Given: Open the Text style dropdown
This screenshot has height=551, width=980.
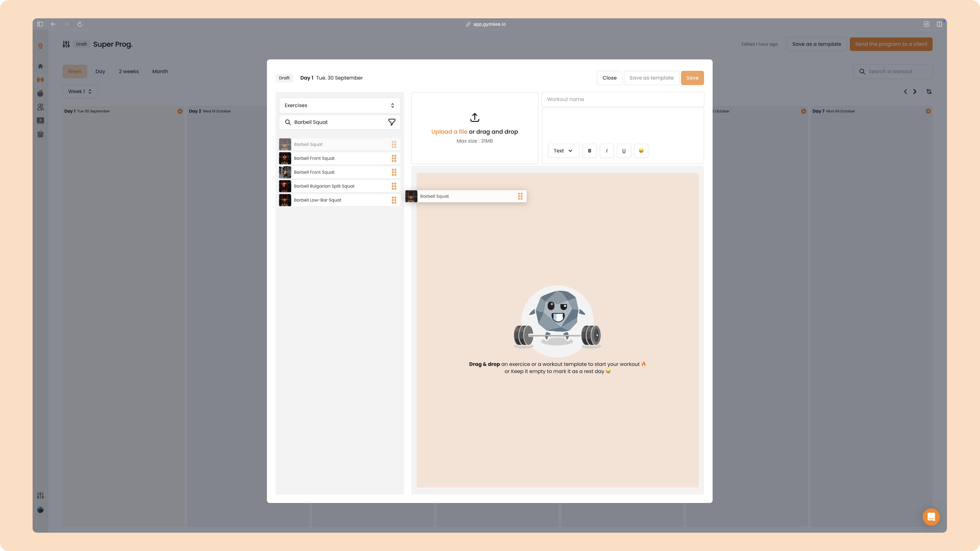Looking at the screenshot, I should 563,151.
